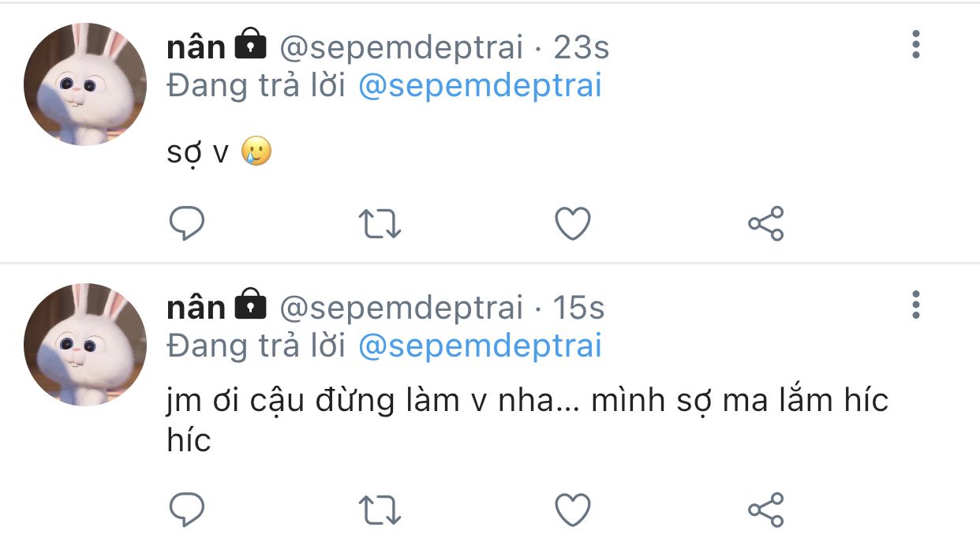Open the @sepemdeptrai mention in the first tweet

point(480,85)
